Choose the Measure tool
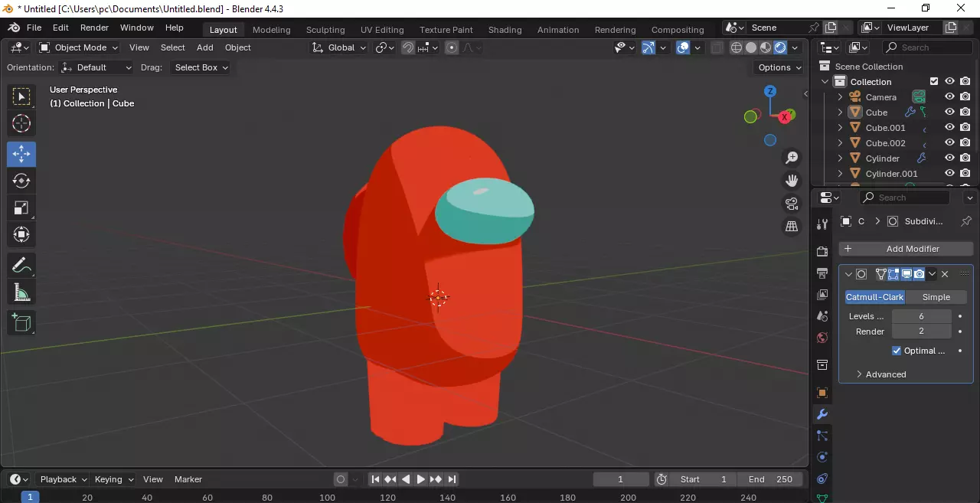Viewport: 980px width, 503px height. [21, 292]
